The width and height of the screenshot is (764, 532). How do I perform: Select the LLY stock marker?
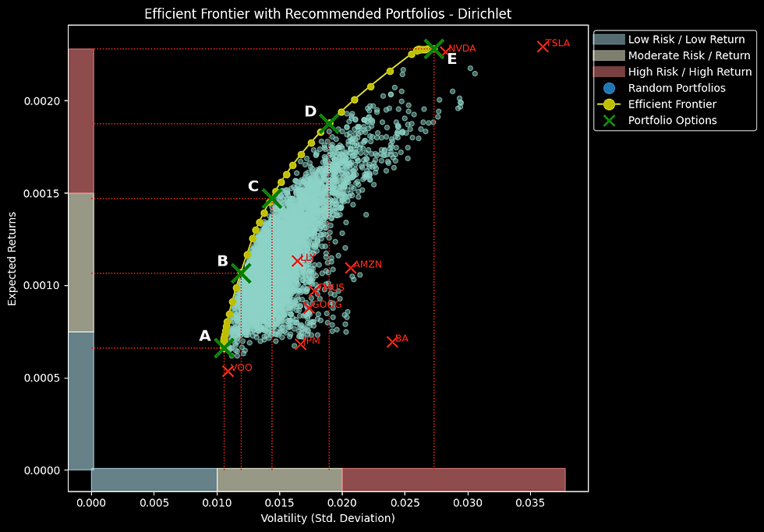[299, 260]
